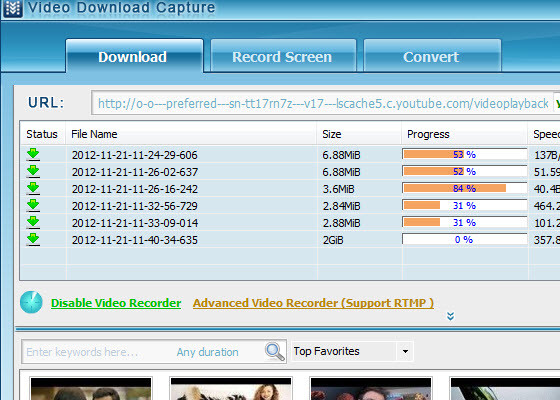This screenshot has width=560, height=400.
Task: Click download status icon for 2012-11-21-11-26-02-637
Action: coord(33,171)
